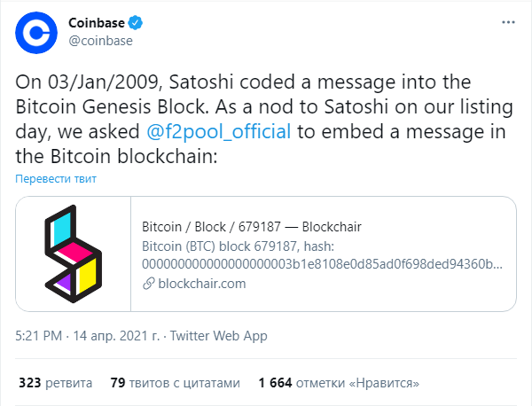Open the Coinbase display name
The image size is (532, 406).
click(97, 23)
